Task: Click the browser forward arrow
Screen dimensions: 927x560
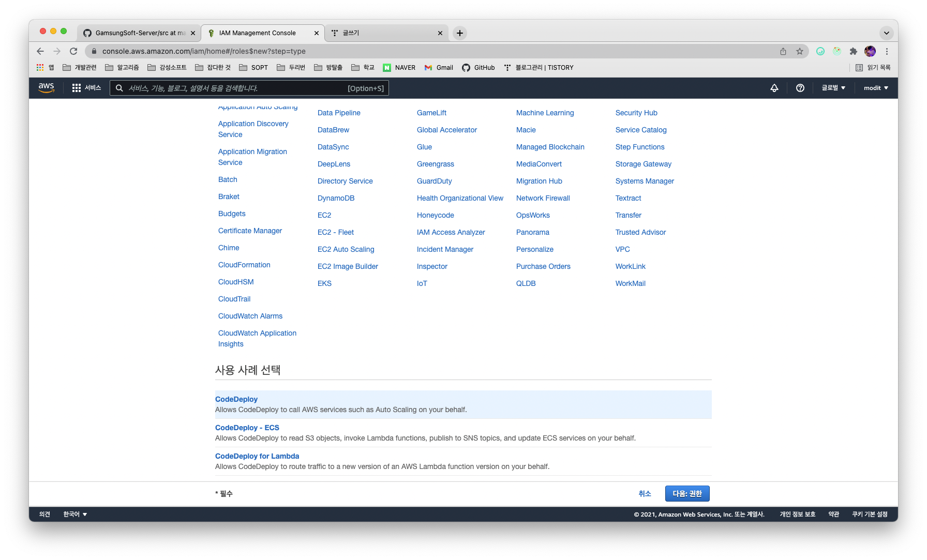Action: pyautogui.click(x=57, y=51)
